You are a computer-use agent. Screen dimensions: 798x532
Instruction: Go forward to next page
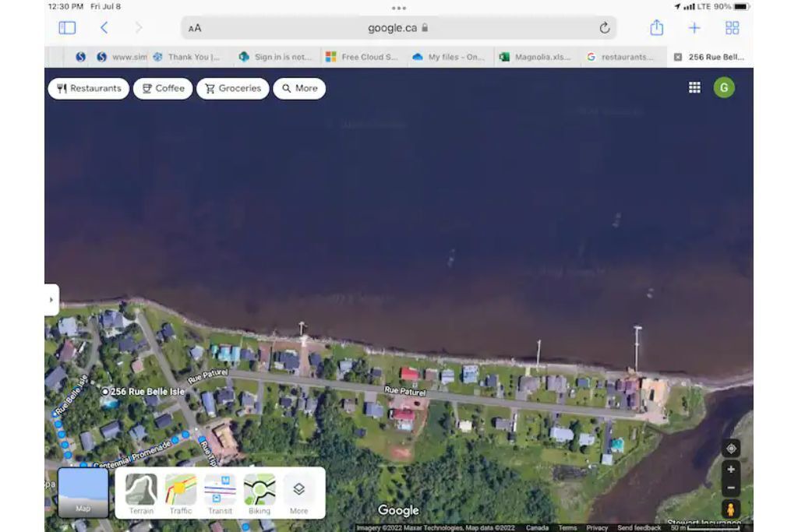pos(139,27)
